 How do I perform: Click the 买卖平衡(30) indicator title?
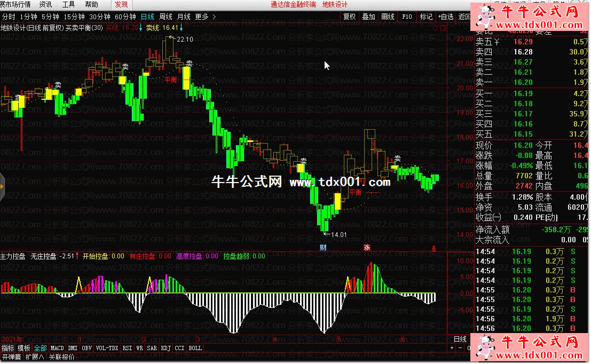[84, 28]
